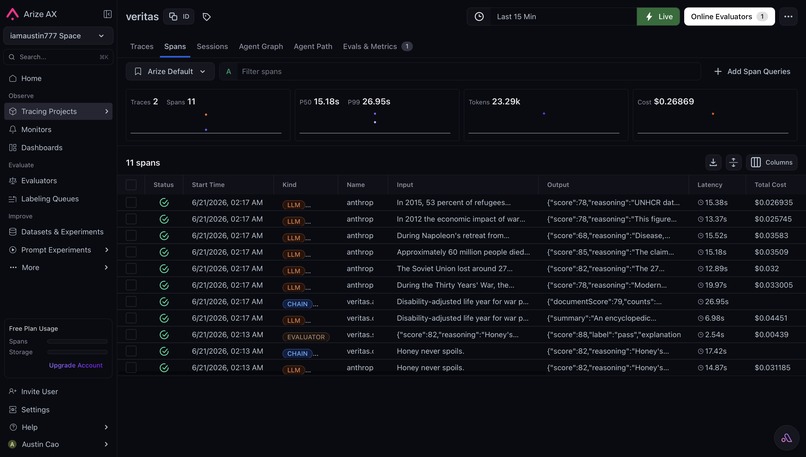The width and height of the screenshot is (806, 457).
Task: Click the Arize AX logo icon
Action: (12, 14)
